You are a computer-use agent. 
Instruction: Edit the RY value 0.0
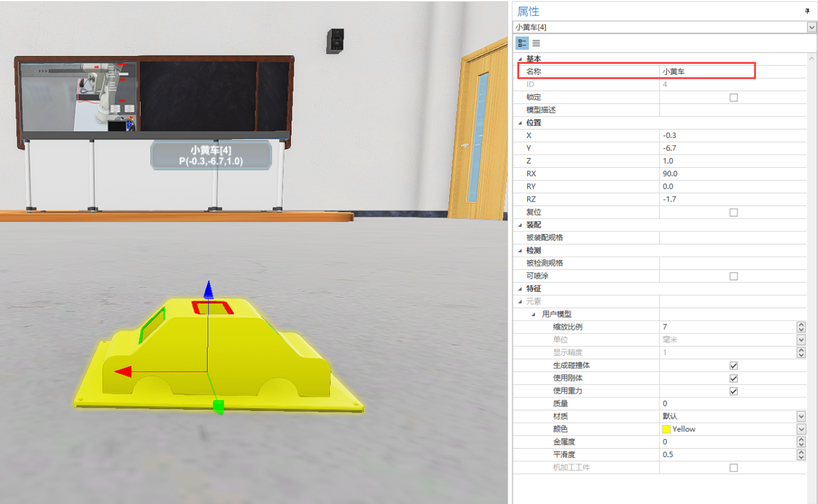[x=733, y=187]
